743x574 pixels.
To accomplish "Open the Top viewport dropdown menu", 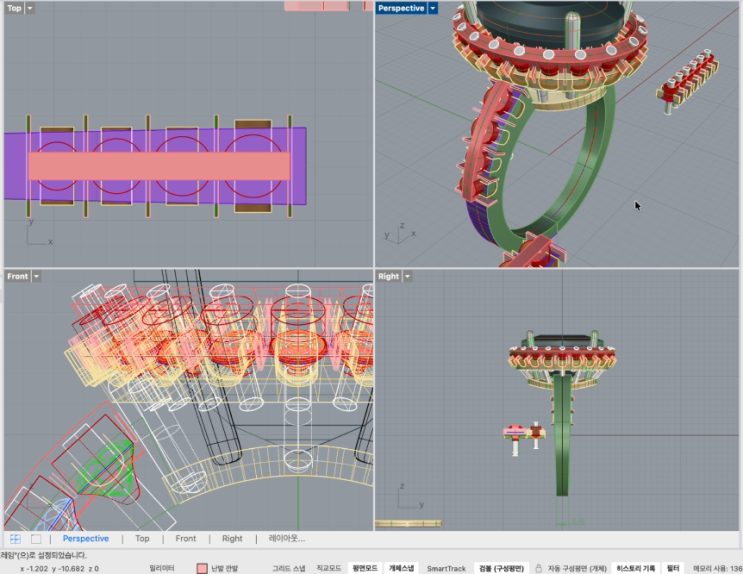I will point(29,8).
